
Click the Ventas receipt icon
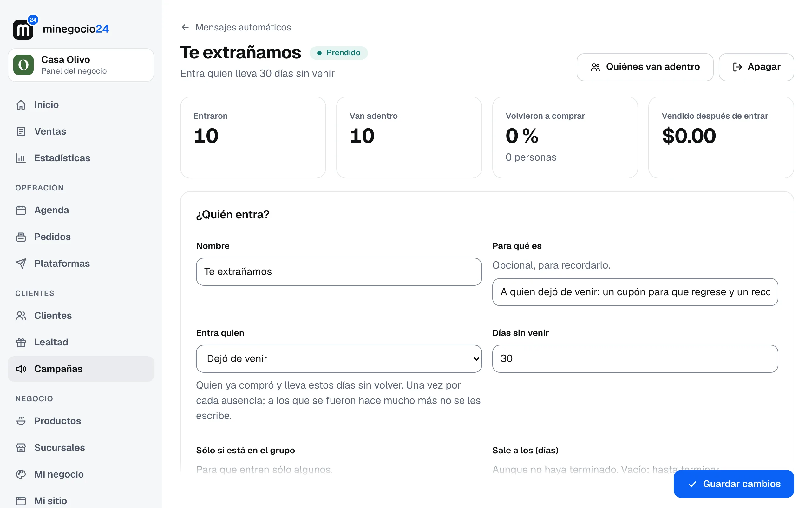pos(21,131)
